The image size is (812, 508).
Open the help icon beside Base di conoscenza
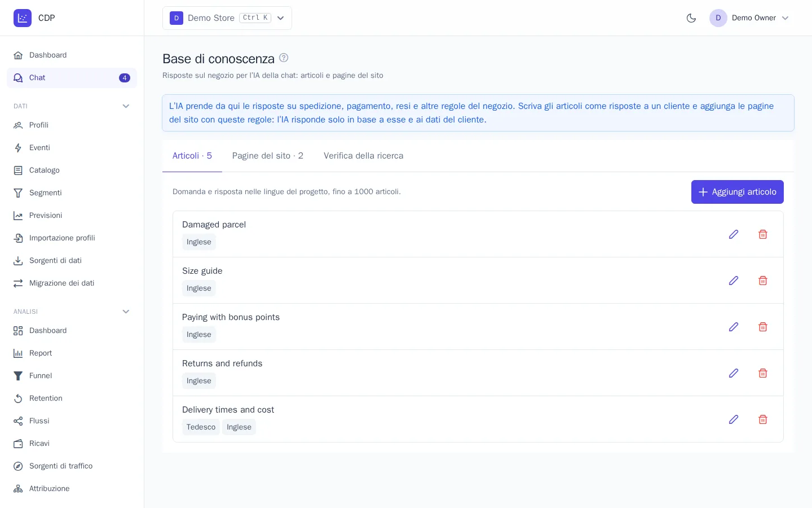coord(284,58)
